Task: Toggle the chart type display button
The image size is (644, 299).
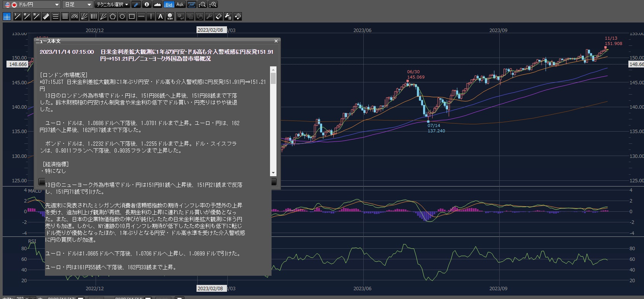Action: (x=157, y=5)
